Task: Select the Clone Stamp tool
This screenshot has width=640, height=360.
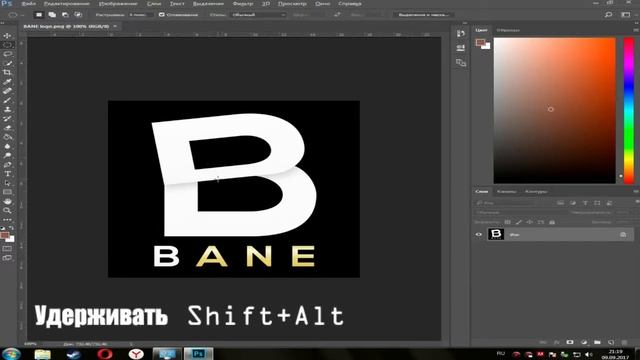Action: click(x=7, y=109)
